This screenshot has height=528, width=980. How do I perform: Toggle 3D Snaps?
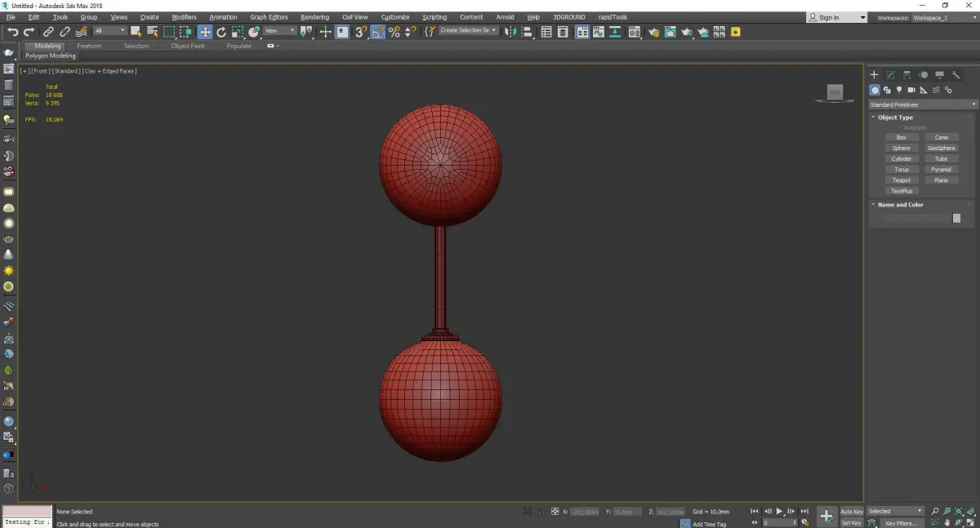pyautogui.click(x=360, y=32)
